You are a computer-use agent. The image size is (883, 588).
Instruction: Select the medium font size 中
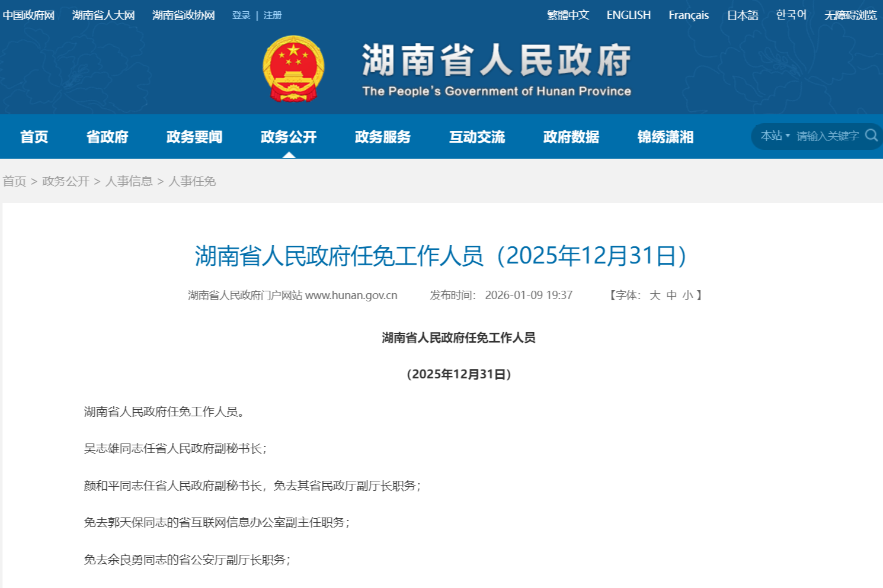[671, 295]
